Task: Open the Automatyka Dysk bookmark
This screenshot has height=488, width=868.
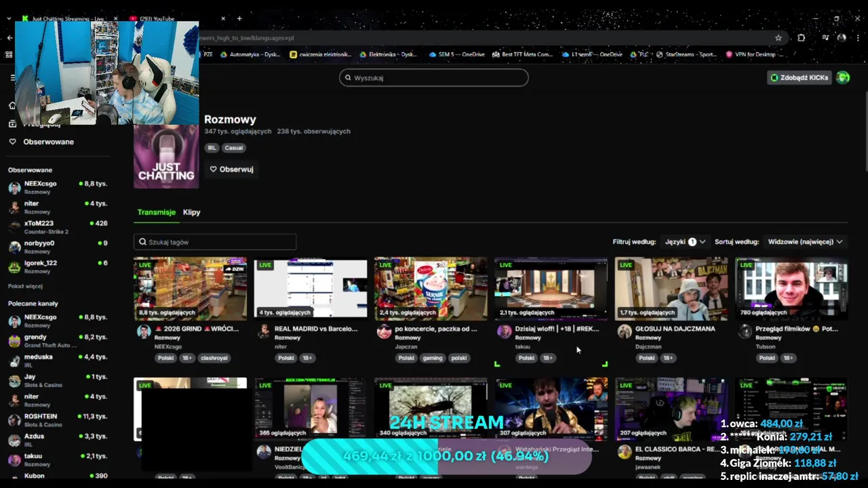Action: [x=250, y=54]
